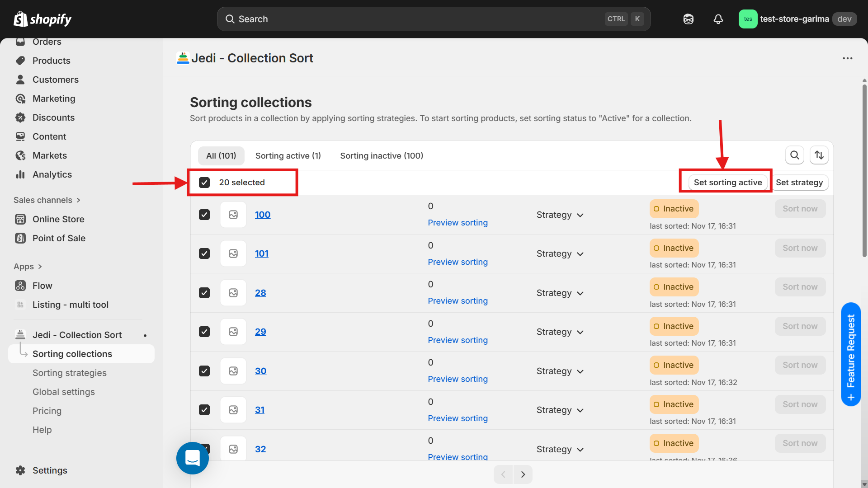
Task: Open the chat support bubble icon
Action: (x=193, y=458)
